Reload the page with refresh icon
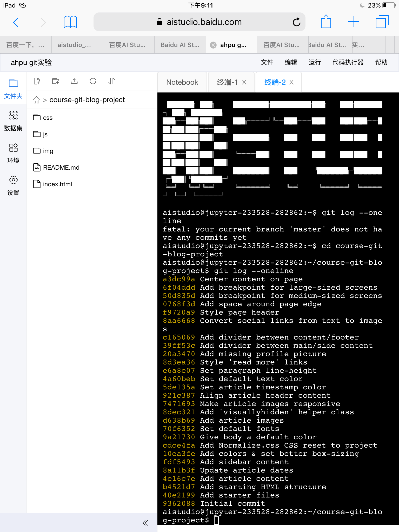Viewport: 399px width, 532px height. click(296, 22)
